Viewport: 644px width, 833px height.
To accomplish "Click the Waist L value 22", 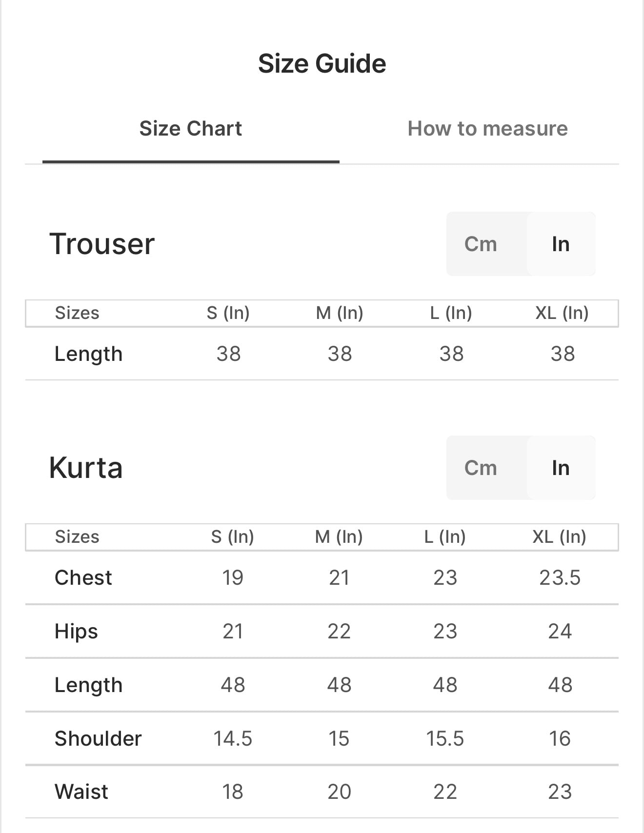I will (445, 792).
